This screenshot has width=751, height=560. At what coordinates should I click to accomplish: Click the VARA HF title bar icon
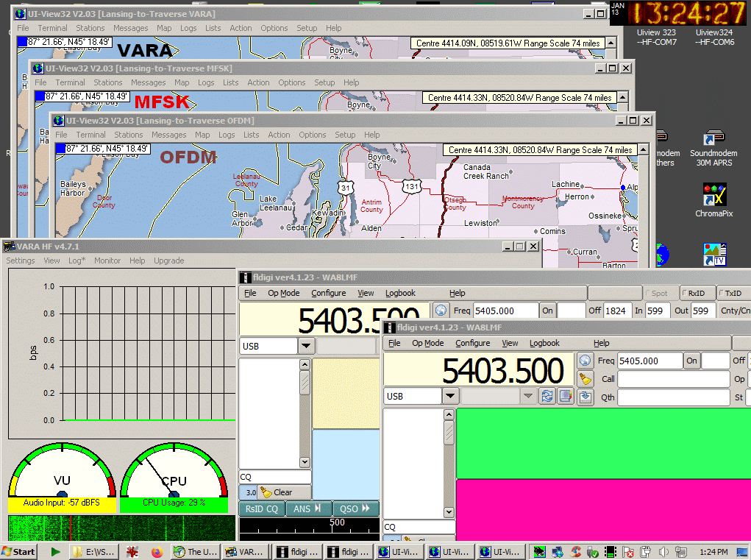click(x=9, y=247)
